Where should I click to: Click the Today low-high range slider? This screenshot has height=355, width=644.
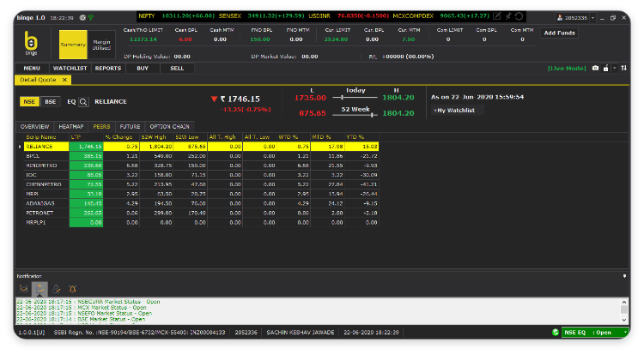[355, 98]
